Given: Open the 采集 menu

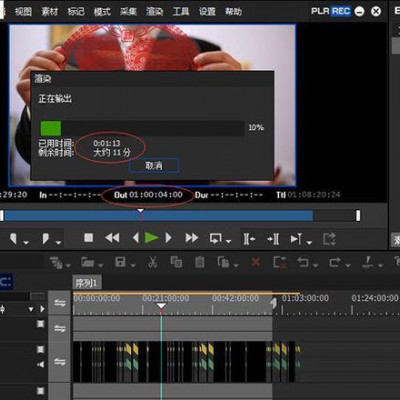Looking at the screenshot, I should [x=128, y=12].
